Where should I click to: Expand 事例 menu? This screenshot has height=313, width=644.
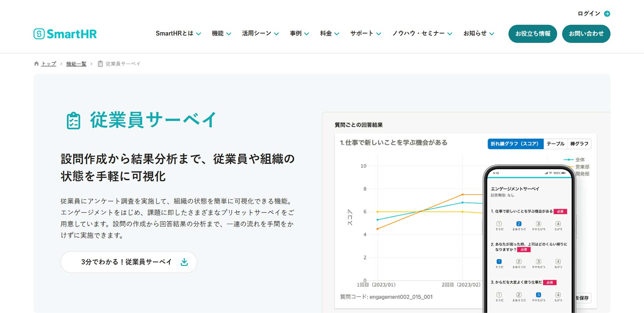299,33
